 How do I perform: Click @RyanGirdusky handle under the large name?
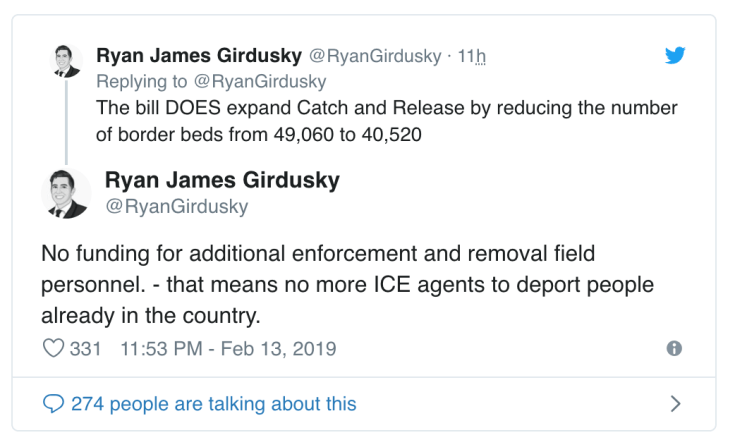[x=176, y=207]
